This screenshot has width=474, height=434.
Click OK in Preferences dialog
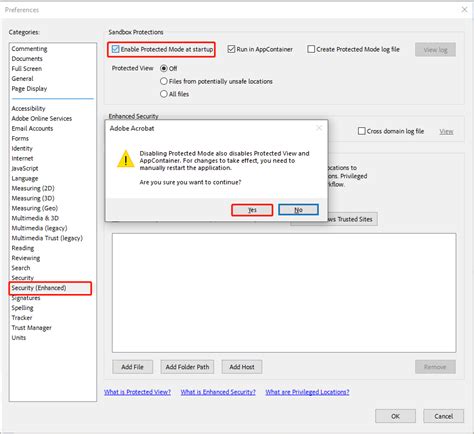pyautogui.click(x=395, y=416)
